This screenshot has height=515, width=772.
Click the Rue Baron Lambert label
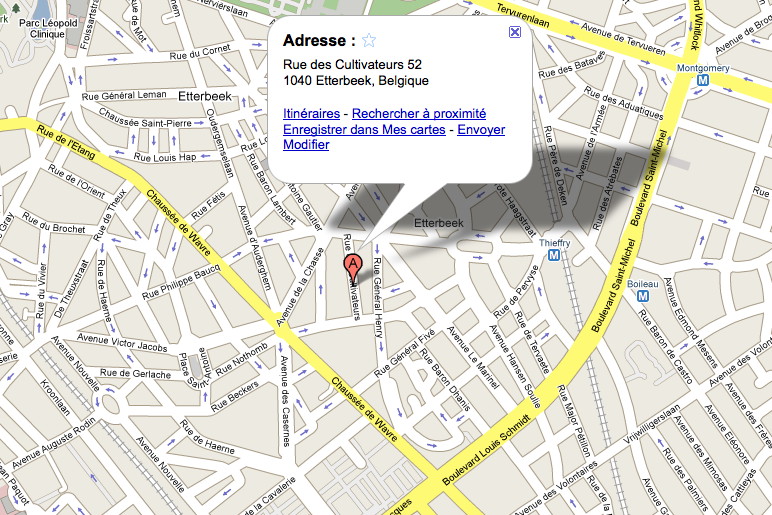(271, 189)
